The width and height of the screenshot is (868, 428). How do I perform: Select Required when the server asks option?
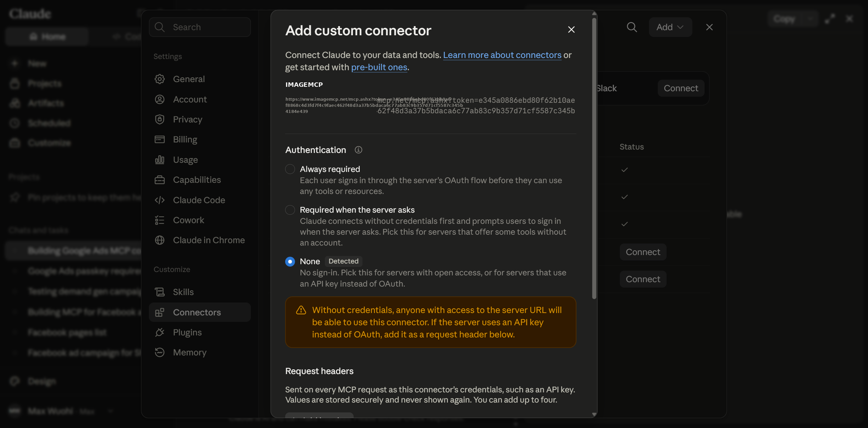pyautogui.click(x=290, y=210)
